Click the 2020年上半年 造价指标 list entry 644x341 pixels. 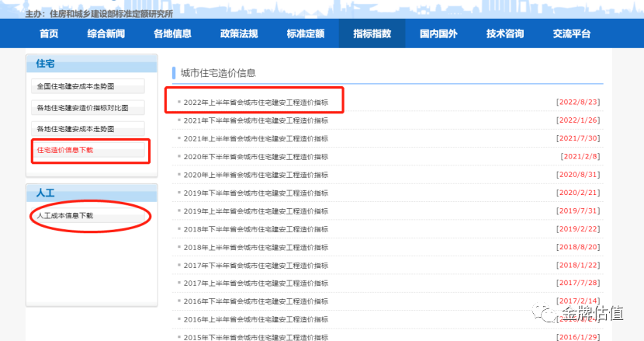(x=256, y=175)
